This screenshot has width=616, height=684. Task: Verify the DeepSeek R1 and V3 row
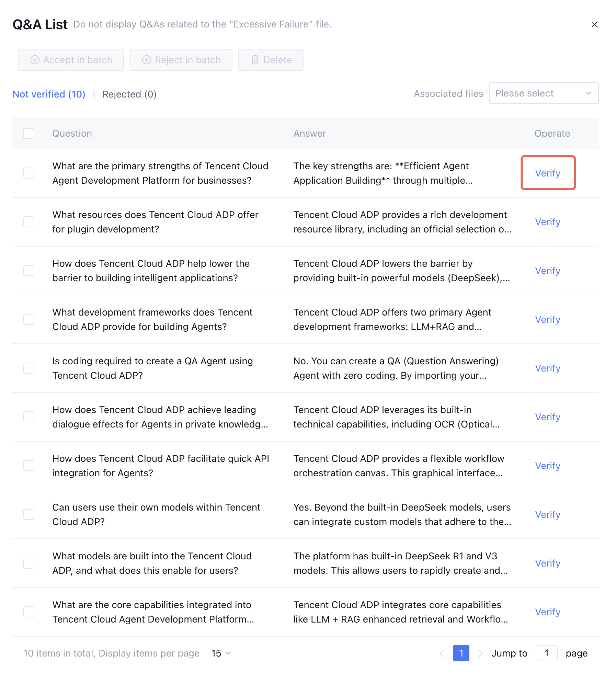point(548,563)
